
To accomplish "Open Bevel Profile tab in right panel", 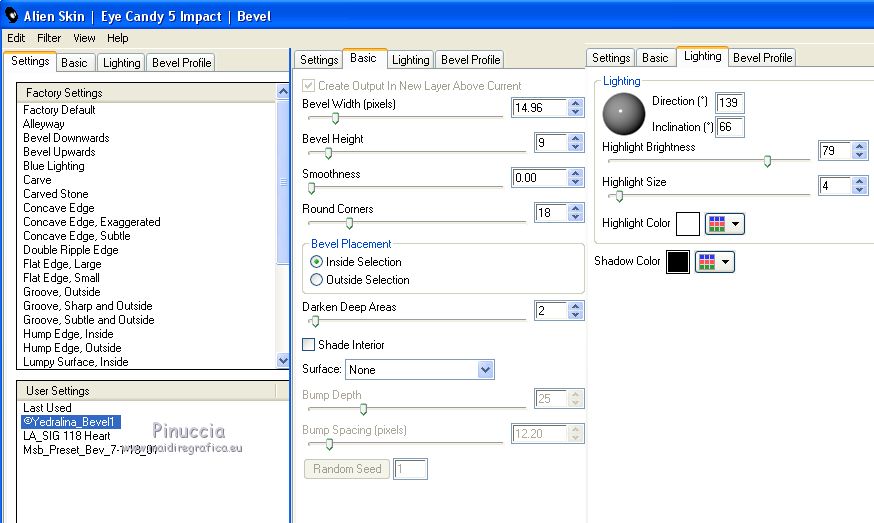I will 763,57.
